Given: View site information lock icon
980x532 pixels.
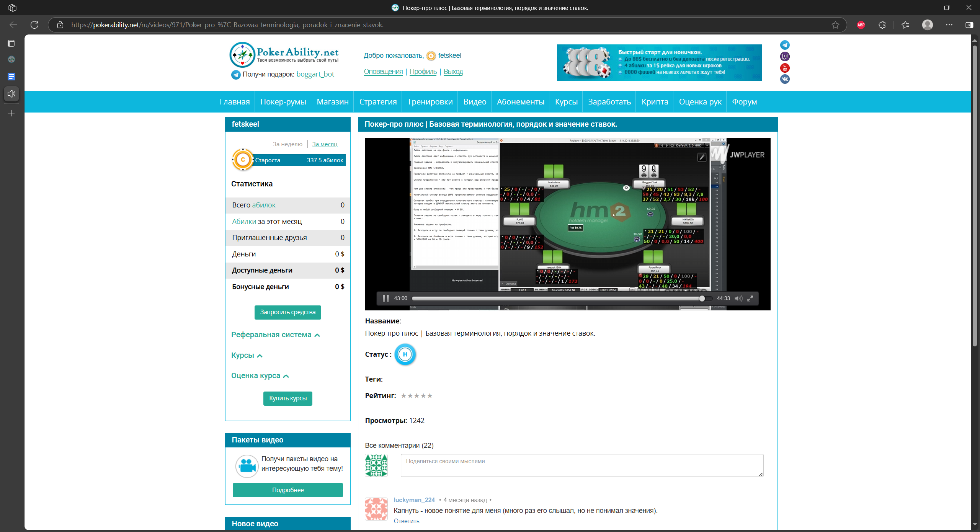Looking at the screenshot, I should tap(60, 25).
